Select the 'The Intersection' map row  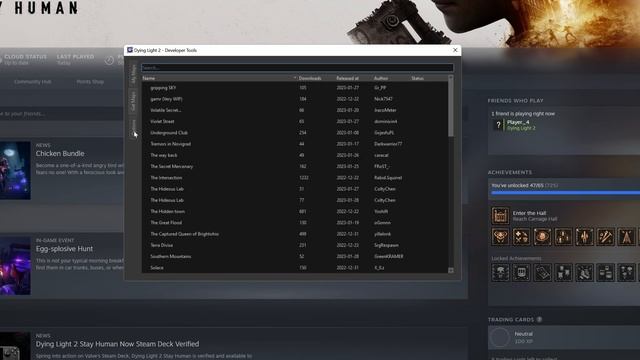click(x=295, y=178)
